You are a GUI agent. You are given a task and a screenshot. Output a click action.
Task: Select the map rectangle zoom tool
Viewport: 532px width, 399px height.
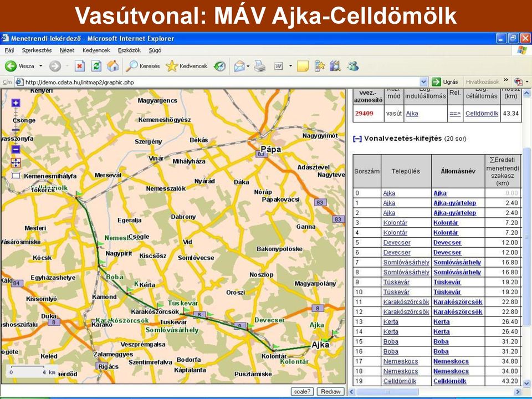click(16, 176)
